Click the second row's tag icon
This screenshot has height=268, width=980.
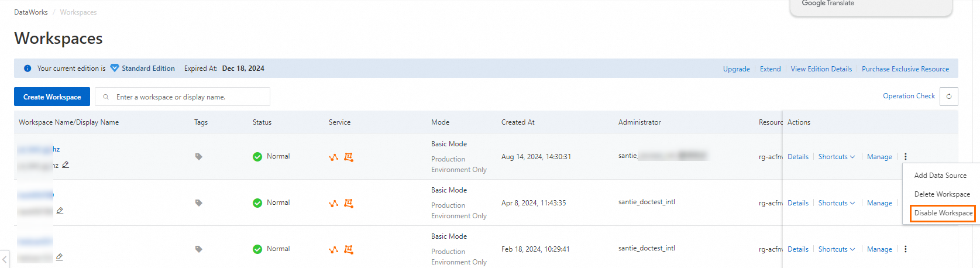point(199,203)
